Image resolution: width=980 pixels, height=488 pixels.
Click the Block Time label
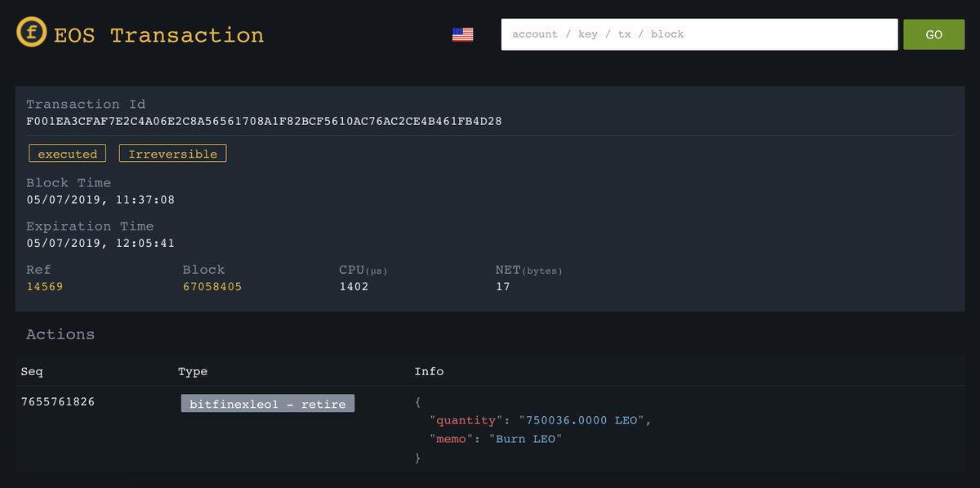pos(69,182)
